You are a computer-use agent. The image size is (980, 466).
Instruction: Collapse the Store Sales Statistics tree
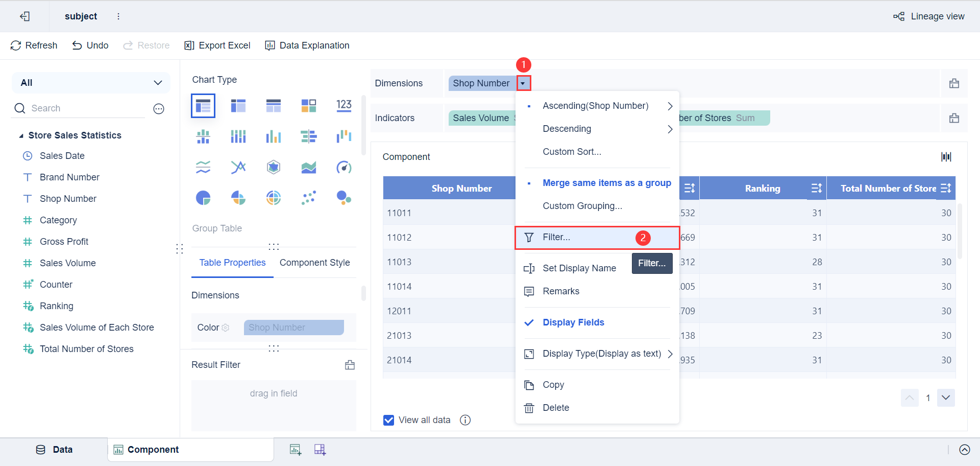(21, 135)
